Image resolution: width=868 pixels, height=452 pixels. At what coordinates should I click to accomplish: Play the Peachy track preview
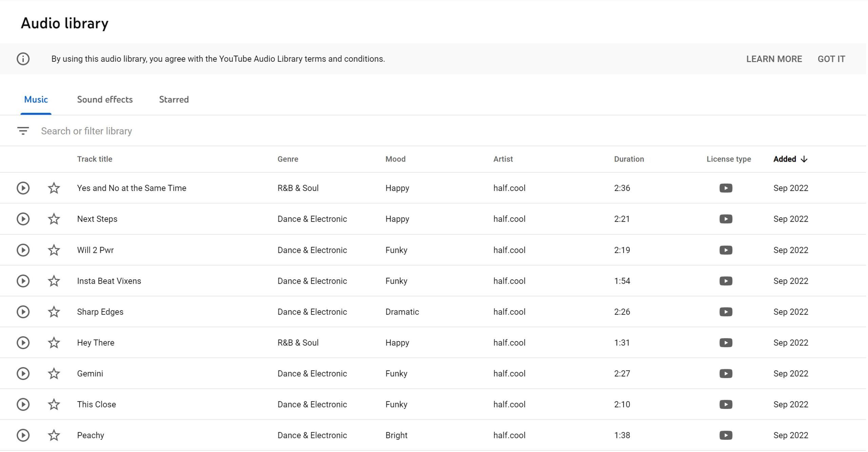pyautogui.click(x=23, y=435)
